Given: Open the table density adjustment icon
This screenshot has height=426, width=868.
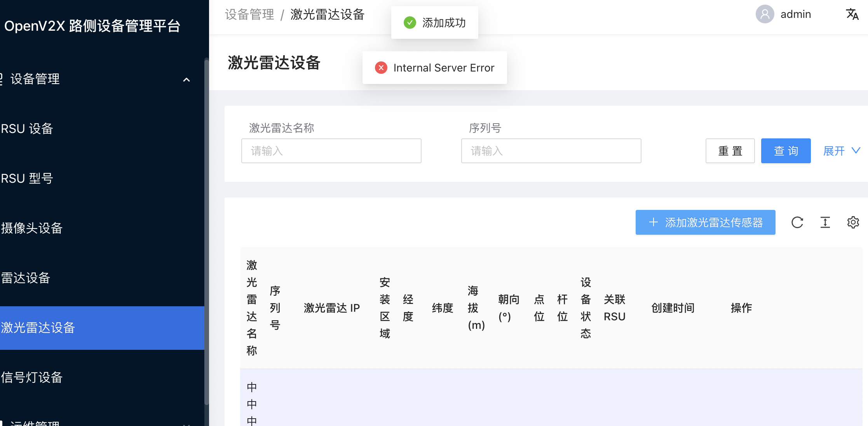Looking at the screenshot, I should 825,222.
